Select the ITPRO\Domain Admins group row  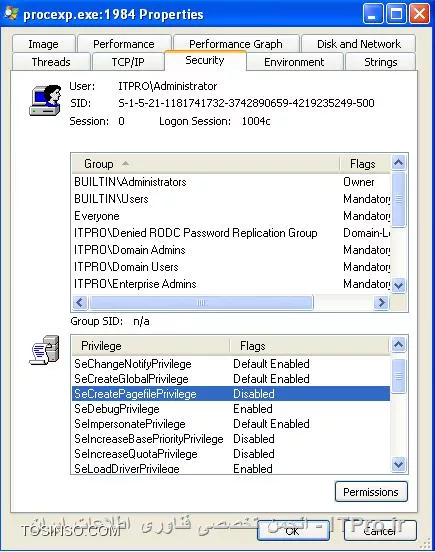pos(231,250)
